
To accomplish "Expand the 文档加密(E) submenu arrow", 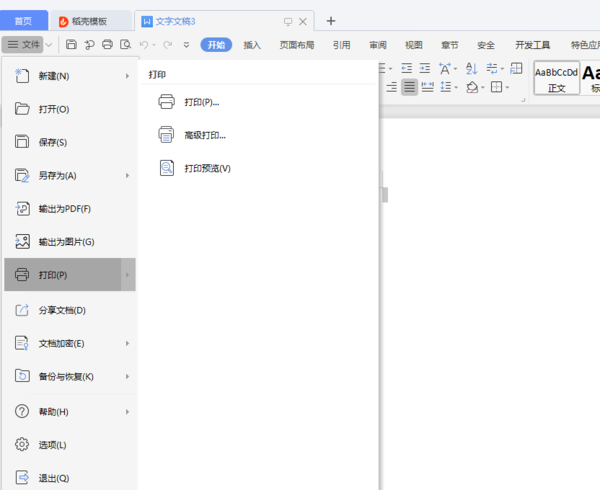I will click(x=127, y=343).
